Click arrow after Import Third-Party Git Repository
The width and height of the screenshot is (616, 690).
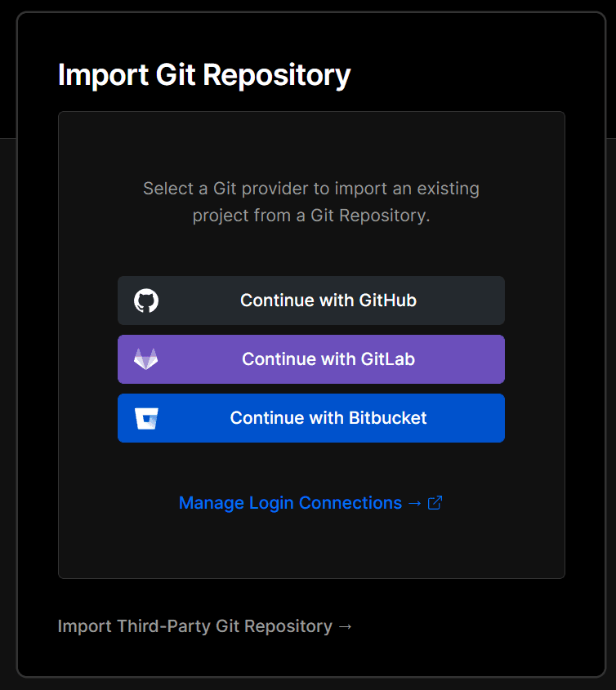pyautogui.click(x=345, y=626)
